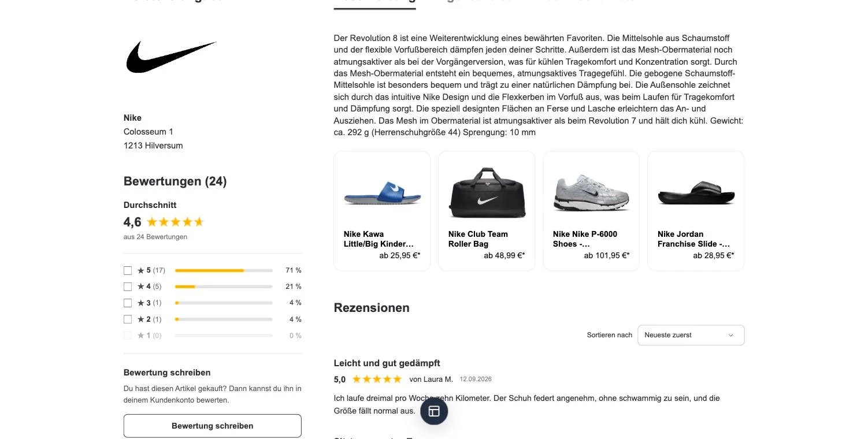
Task: Open the Nike Jordan Franchise Slide image
Action: tap(696, 193)
